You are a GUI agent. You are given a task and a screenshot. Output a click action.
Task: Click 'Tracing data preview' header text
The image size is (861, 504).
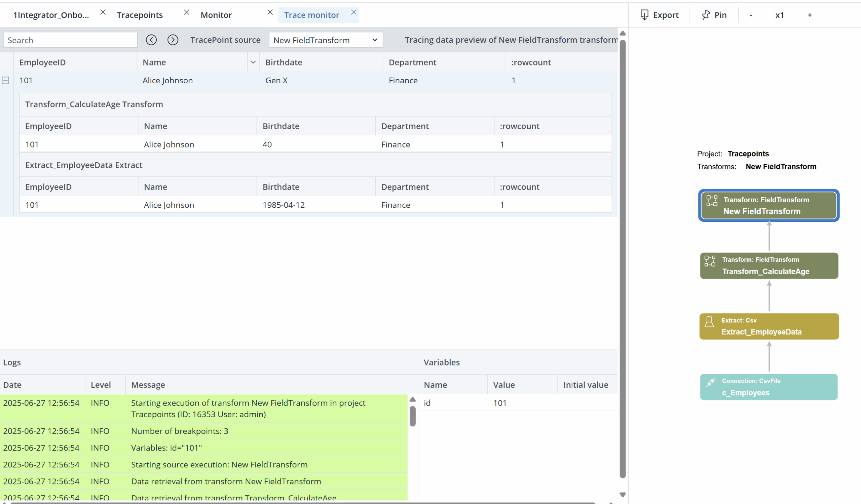tap(511, 40)
